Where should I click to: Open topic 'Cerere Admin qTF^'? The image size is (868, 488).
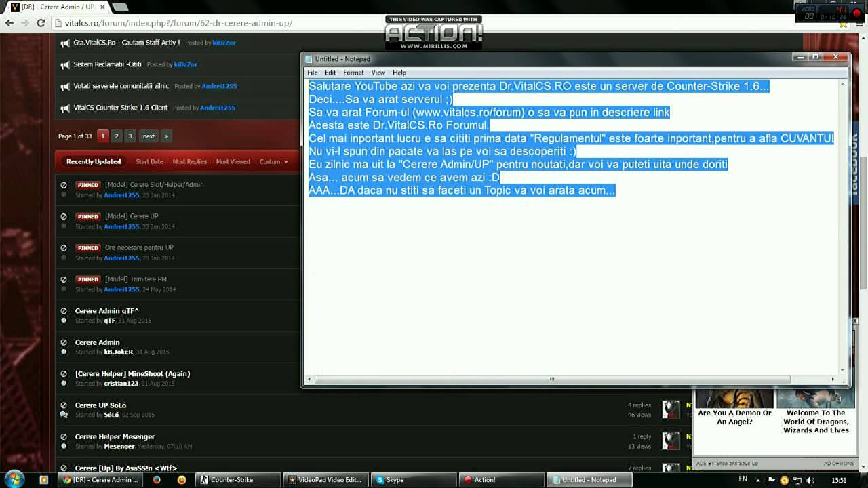tap(106, 311)
